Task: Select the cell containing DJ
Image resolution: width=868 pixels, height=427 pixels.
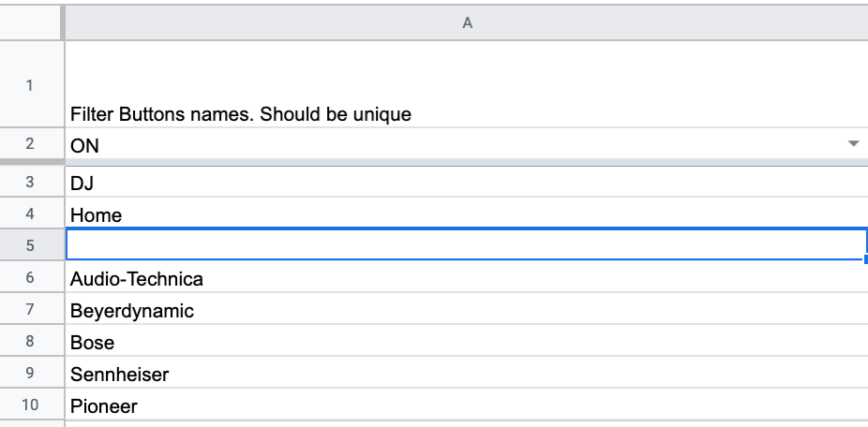Action: 467,182
